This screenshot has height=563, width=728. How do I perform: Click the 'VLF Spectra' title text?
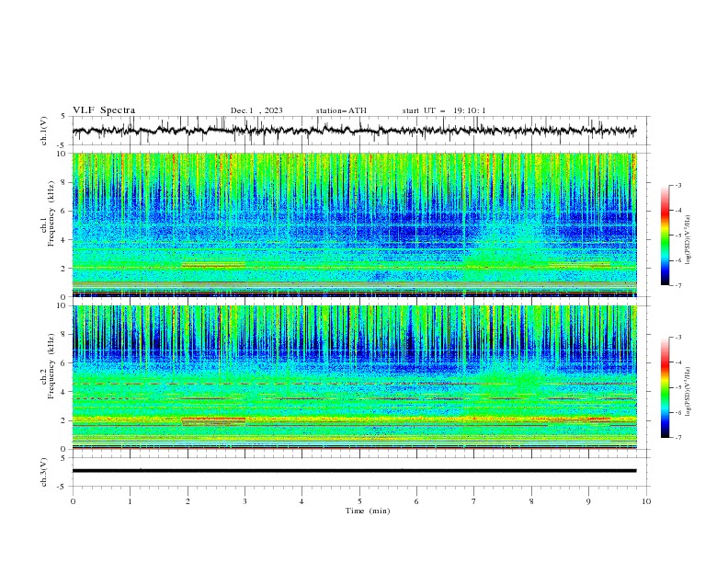point(104,110)
